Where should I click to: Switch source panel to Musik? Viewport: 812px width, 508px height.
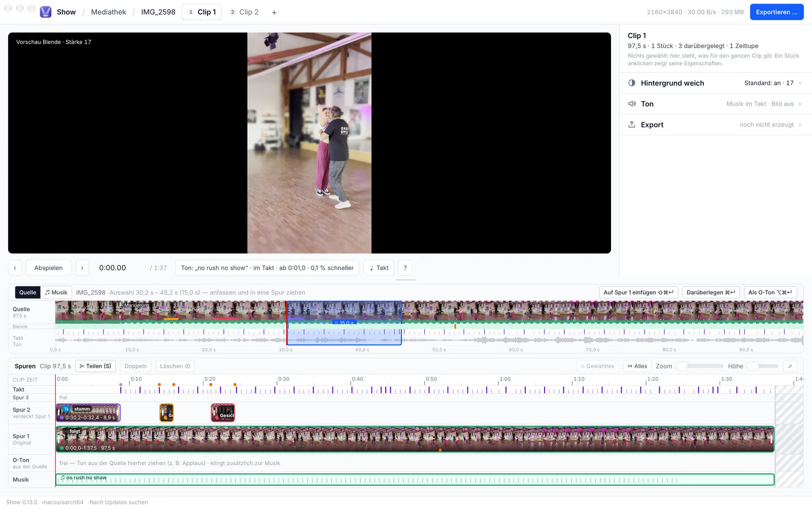tap(56, 292)
